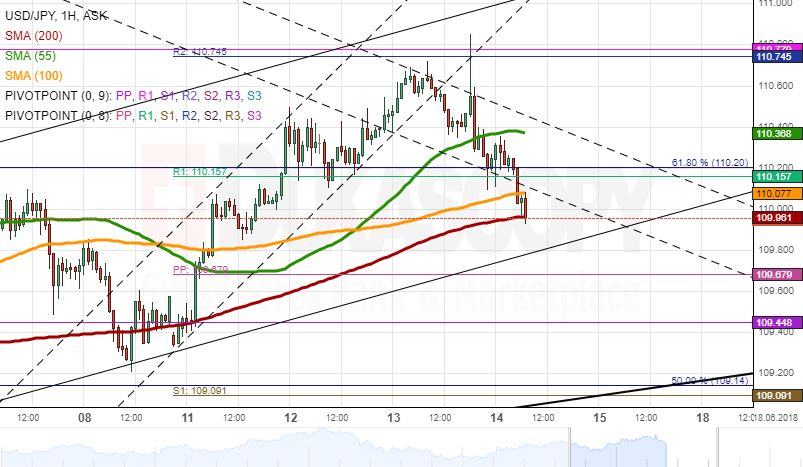Click the R1: 110.157 line label
Viewport: 803px width, 467px height.
(200, 172)
